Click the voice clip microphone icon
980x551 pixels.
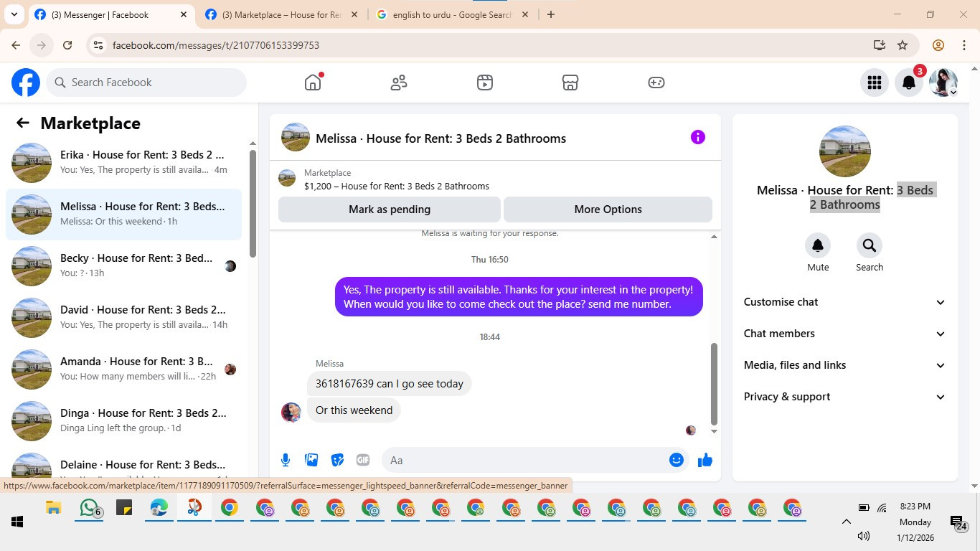286,460
